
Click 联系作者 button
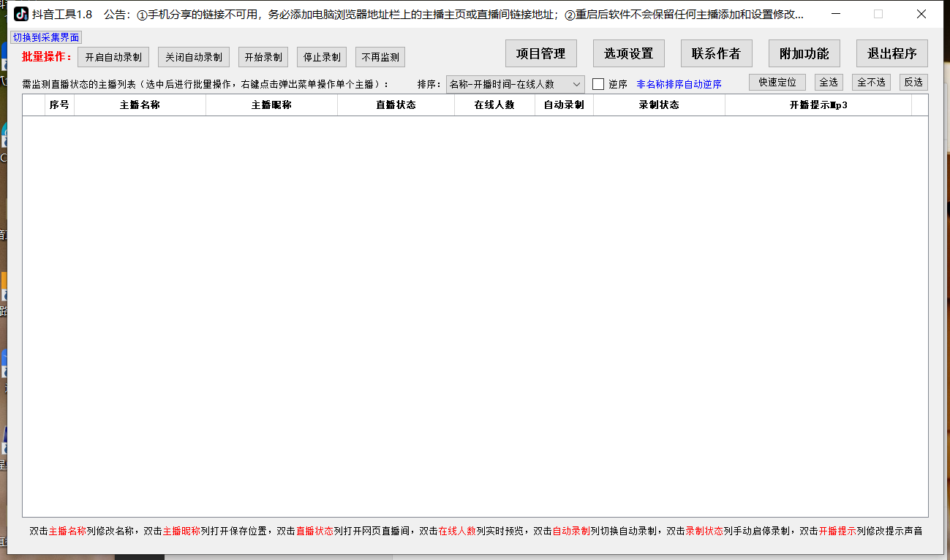point(717,53)
